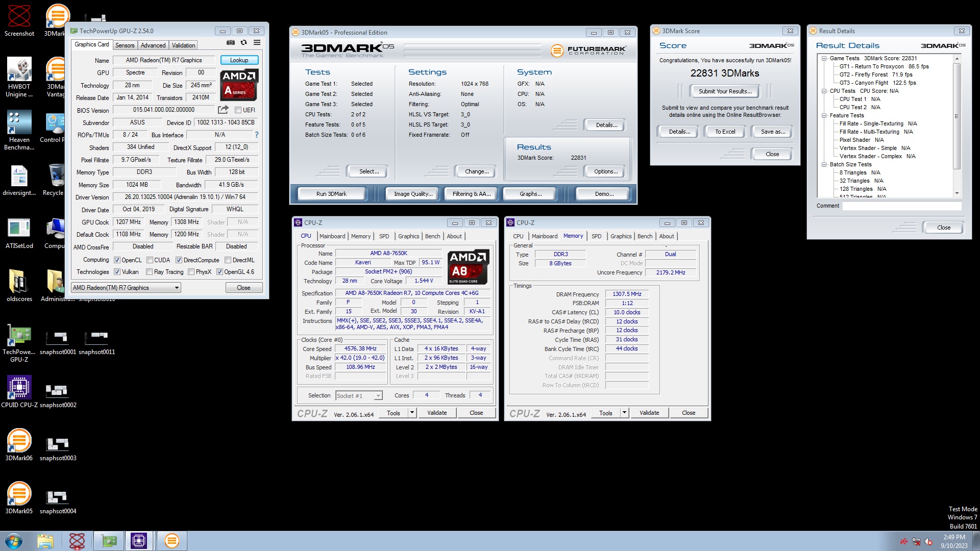Click the CPU-Z taskbar icon

139,541
